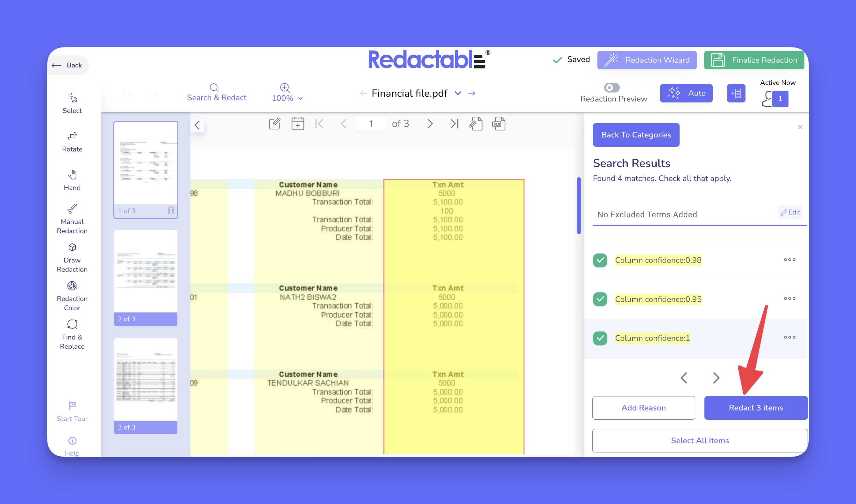Open the Draw Redaction tool
856x504 pixels.
(72, 257)
